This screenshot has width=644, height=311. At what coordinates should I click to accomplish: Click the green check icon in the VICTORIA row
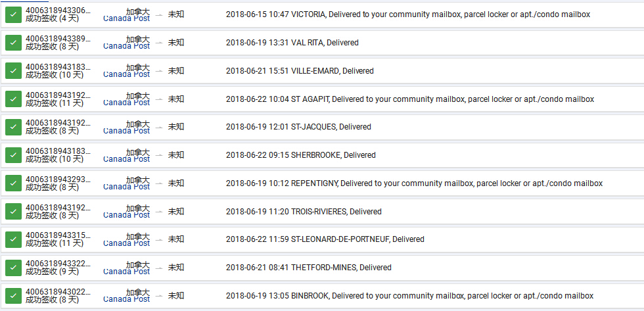click(13, 14)
